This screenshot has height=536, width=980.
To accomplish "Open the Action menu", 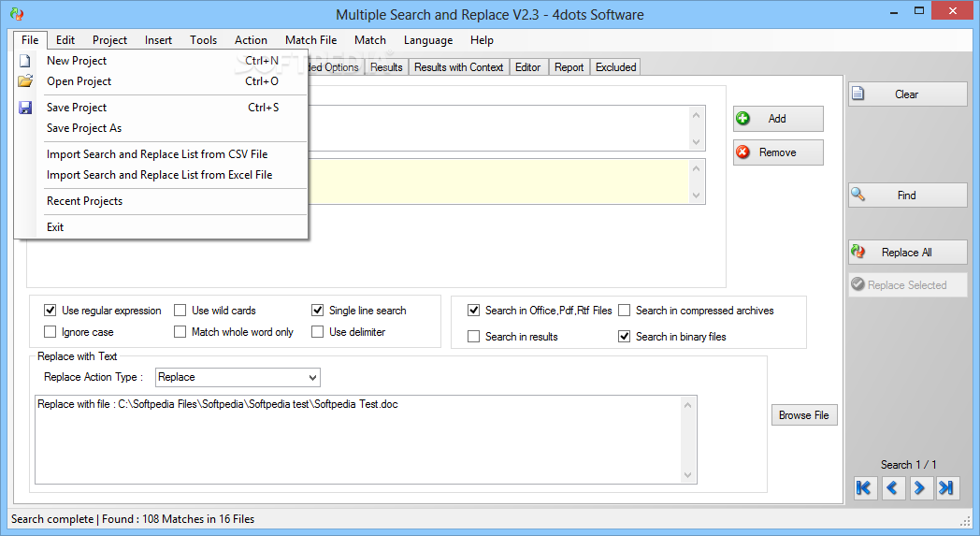I will click(251, 40).
